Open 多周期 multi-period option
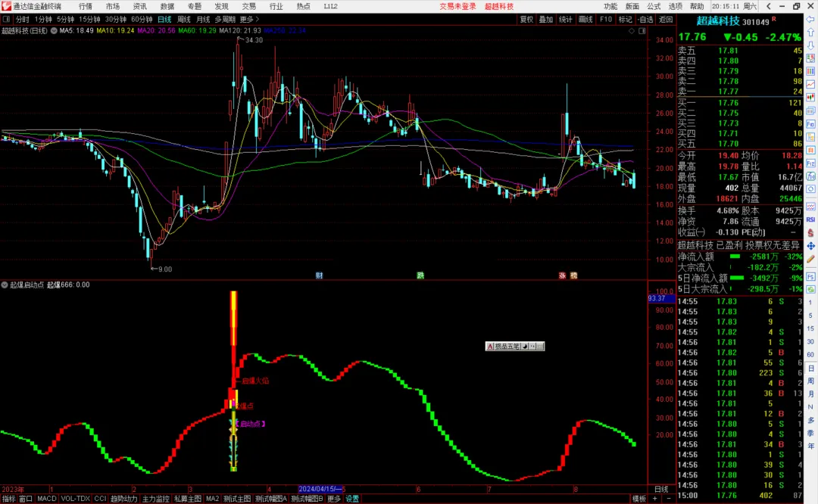The image size is (818, 504). tap(225, 19)
